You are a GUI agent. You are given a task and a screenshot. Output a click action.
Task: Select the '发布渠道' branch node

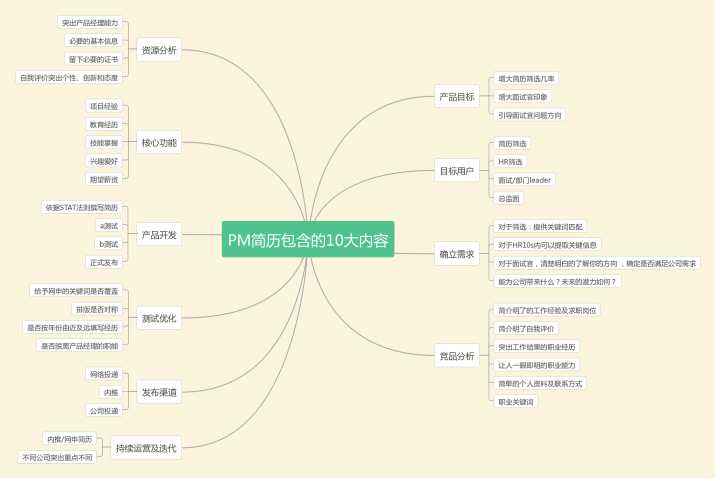pyautogui.click(x=159, y=392)
